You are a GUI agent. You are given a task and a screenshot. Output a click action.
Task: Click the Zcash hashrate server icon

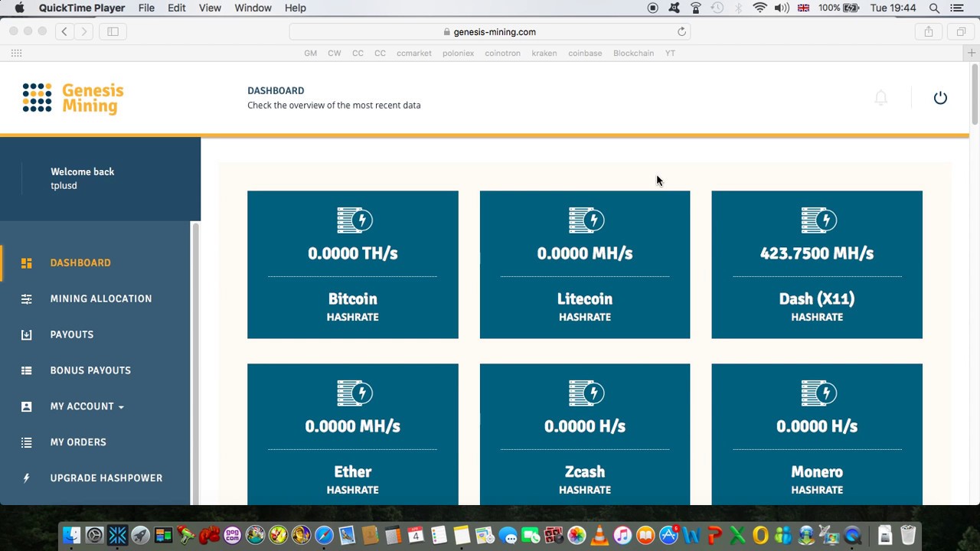pyautogui.click(x=586, y=393)
